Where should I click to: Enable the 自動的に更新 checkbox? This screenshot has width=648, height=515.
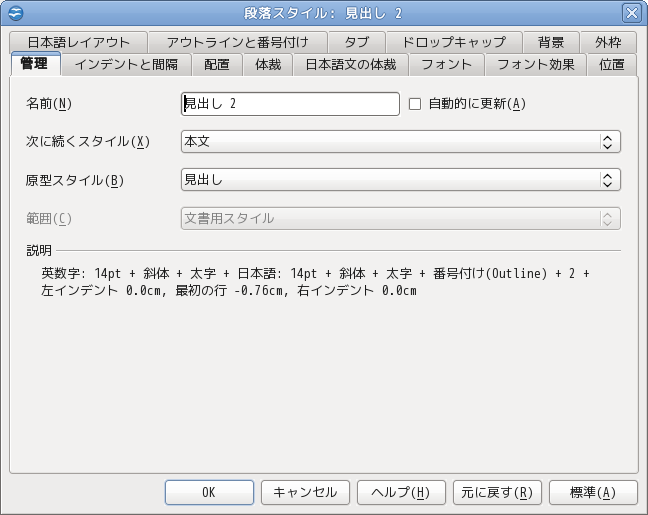coord(415,104)
